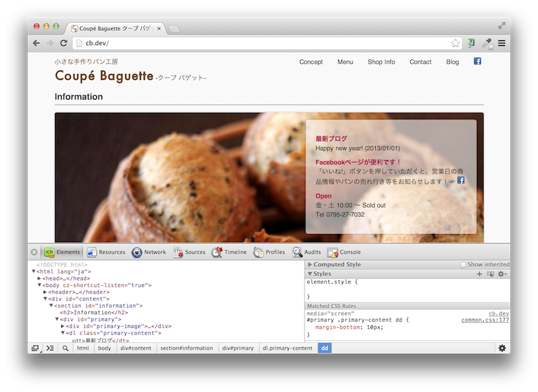The width and height of the screenshot is (538, 392).
Task: Click the Coupé Baguette site logo
Action: coord(104,76)
